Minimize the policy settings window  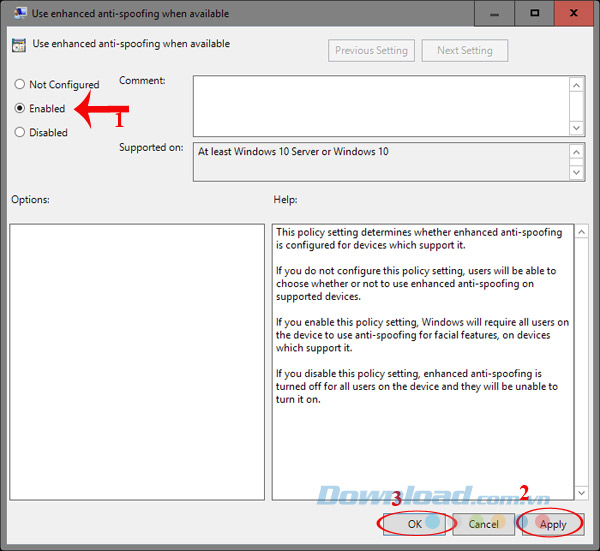pos(494,13)
